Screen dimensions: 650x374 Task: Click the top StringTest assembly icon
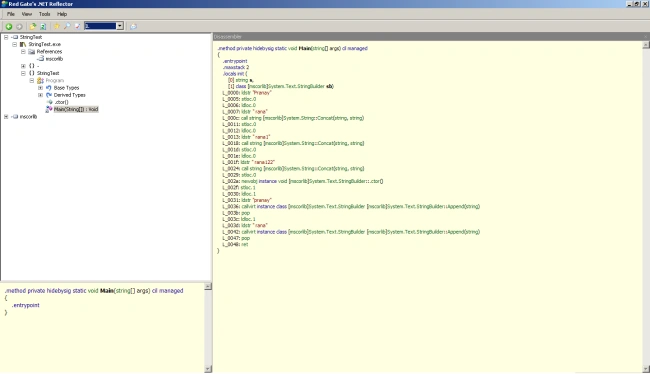[15, 37]
